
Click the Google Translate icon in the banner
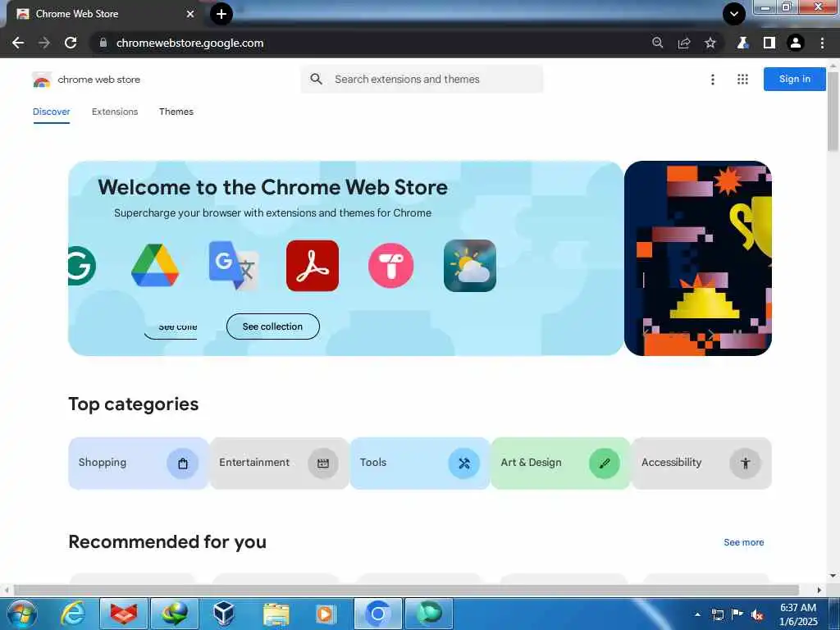coord(234,265)
